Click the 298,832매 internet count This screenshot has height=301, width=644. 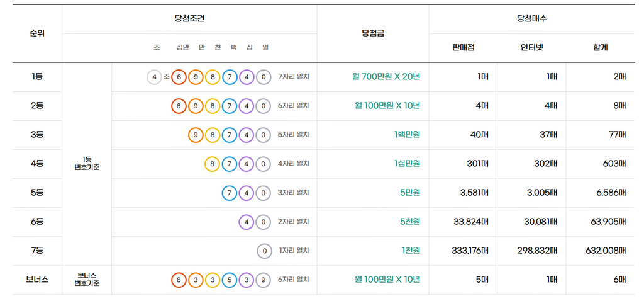(537, 251)
